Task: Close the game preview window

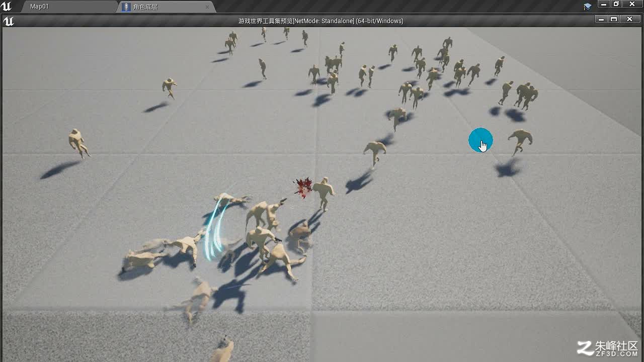Action: pos(630,19)
